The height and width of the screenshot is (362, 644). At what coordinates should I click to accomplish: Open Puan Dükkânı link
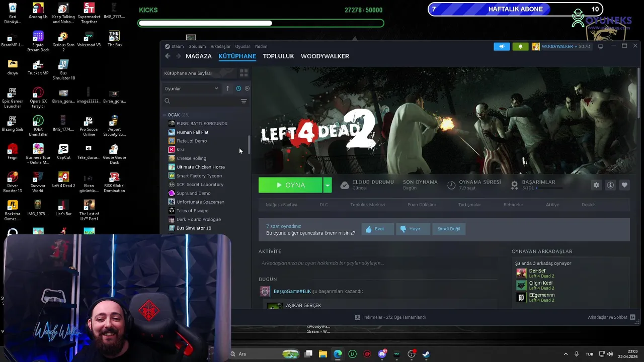[421, 205]
